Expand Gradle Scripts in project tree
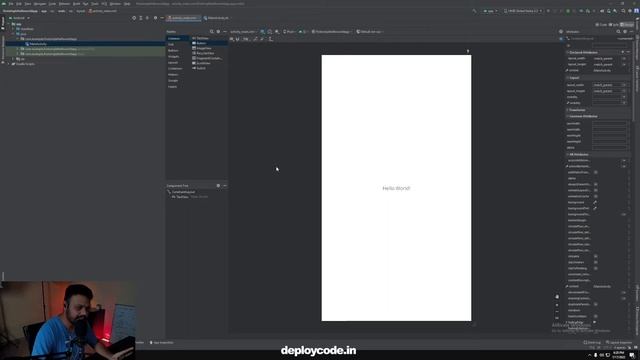 tap(9, 64)
